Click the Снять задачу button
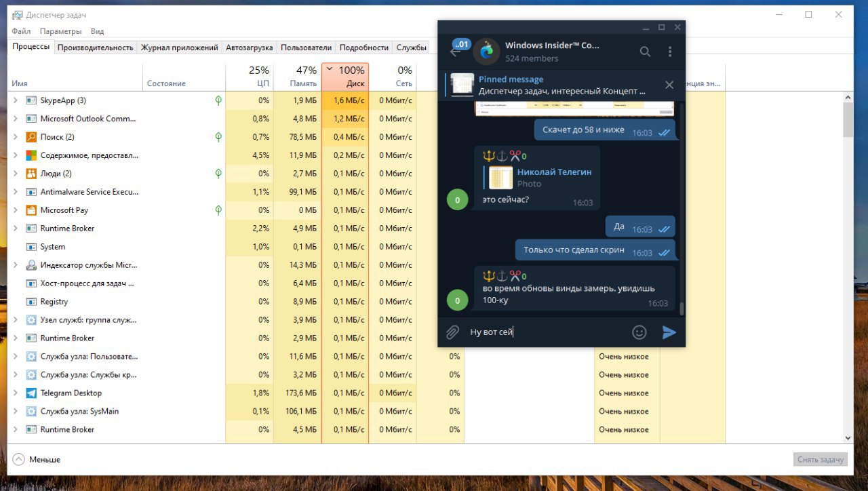Screen dimensions: 868x491 tap(821, 459)
